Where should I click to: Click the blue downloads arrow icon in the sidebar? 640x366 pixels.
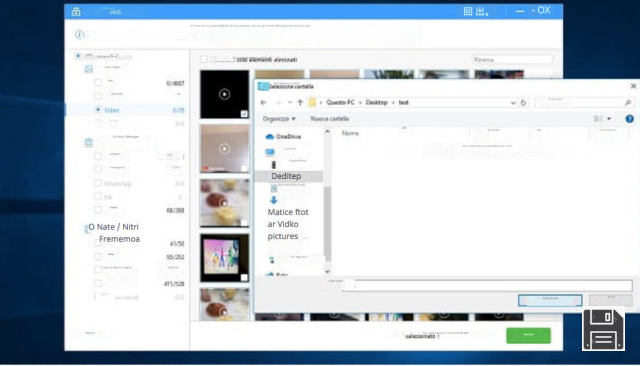point(273,200)
